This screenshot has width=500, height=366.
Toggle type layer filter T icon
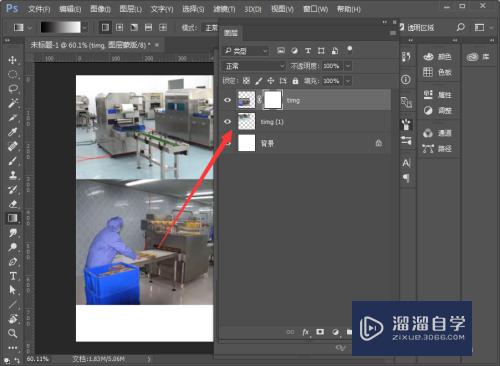tap(308, 51)
